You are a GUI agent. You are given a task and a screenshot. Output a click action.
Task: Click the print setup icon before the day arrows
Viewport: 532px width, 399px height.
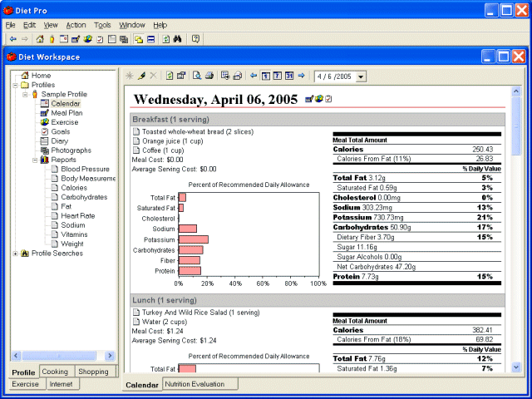coord(238,76)
